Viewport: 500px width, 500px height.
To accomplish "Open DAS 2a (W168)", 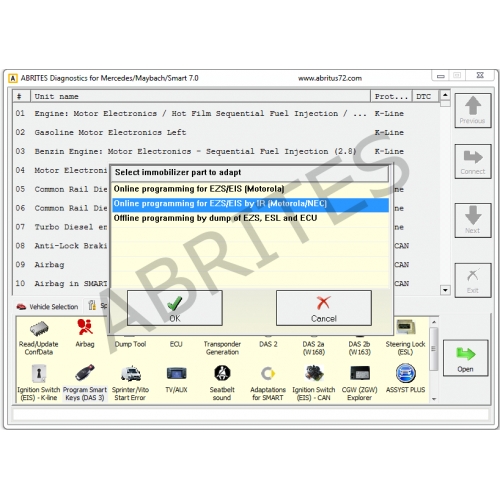I will click(314, 346).
